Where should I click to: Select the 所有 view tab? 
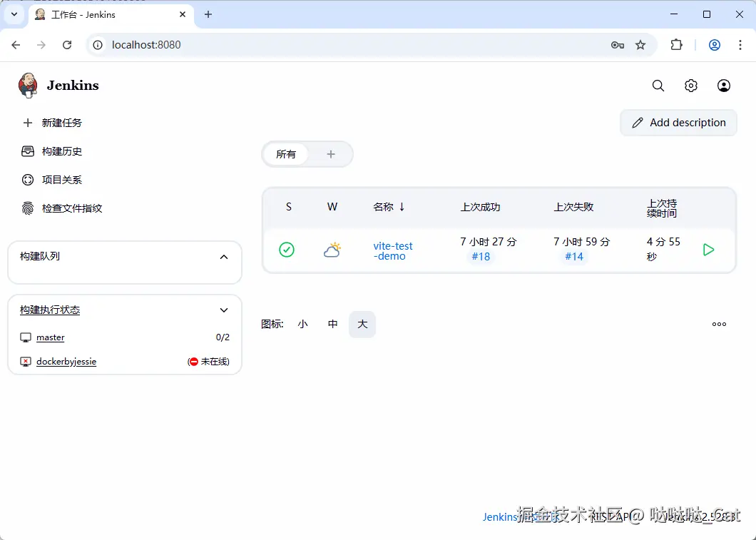click(x=286, y=154)
